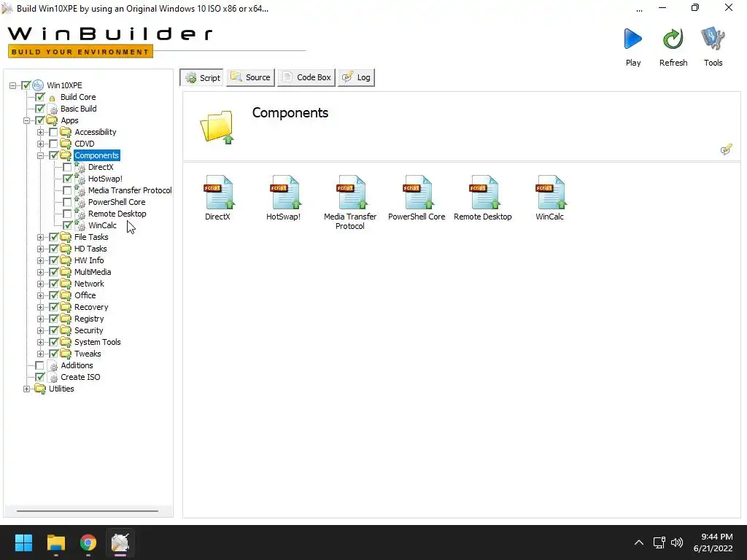
Task: Show hidden tray icons chevron
Action: point(639,542)
